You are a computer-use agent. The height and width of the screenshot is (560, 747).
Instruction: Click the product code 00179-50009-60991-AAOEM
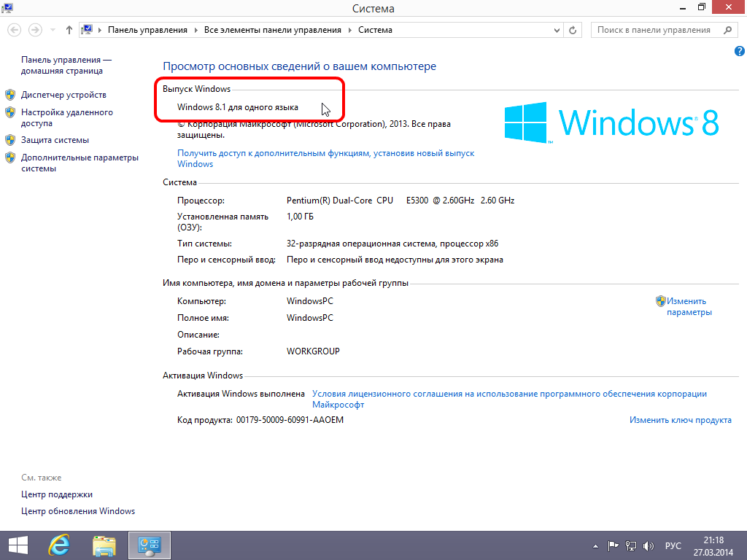coord(290,420)
